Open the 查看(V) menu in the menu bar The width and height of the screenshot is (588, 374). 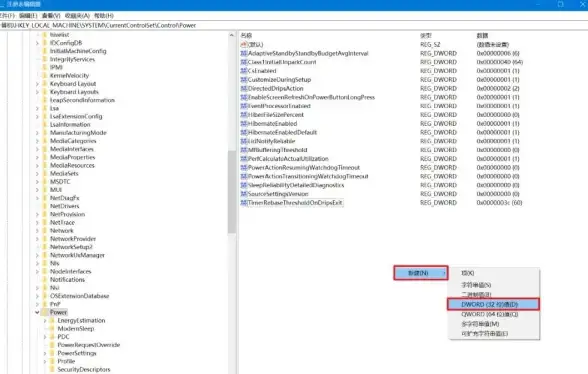pyautogui.click(x=51, y=15)
